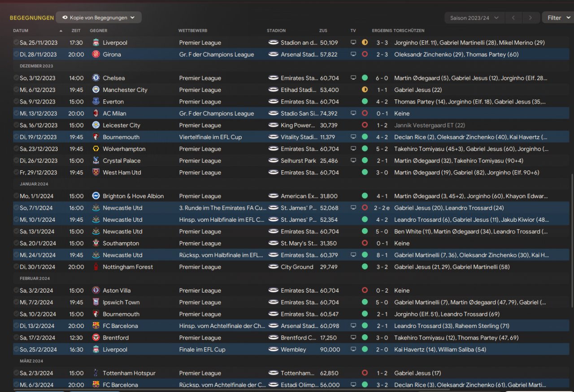Screen dimensions: 574x392
Task: Click the stadium icon next to Wembley
Action: click(273, 349)
